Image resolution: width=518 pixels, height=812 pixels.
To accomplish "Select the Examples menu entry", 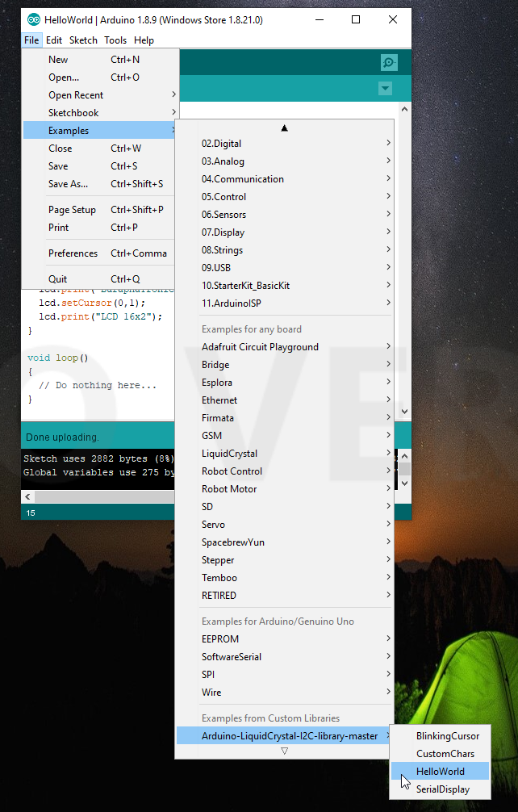I will (x=100, y=131).
